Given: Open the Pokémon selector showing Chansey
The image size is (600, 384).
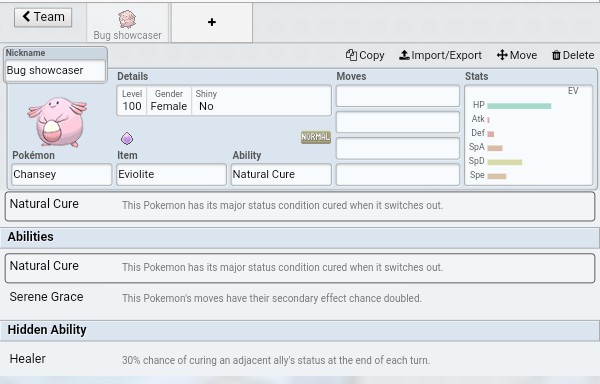Looking at the screenshot, I should pos(62,174).
